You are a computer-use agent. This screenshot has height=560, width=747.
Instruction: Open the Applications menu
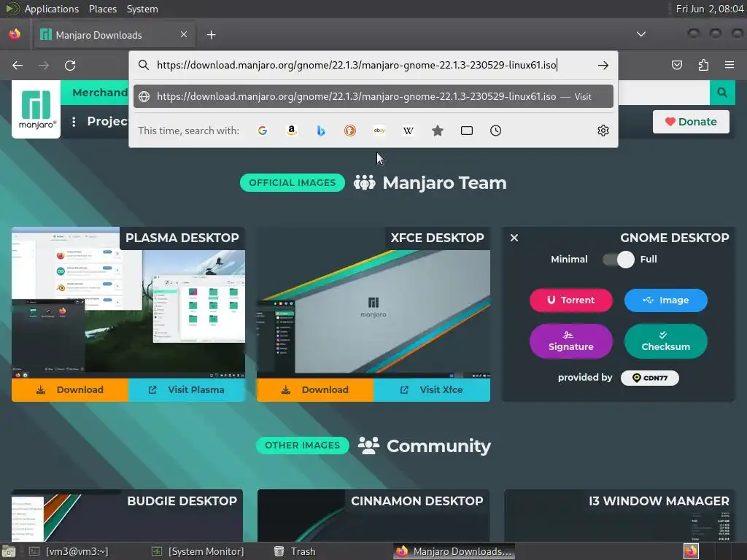click(x=52, y=9)
